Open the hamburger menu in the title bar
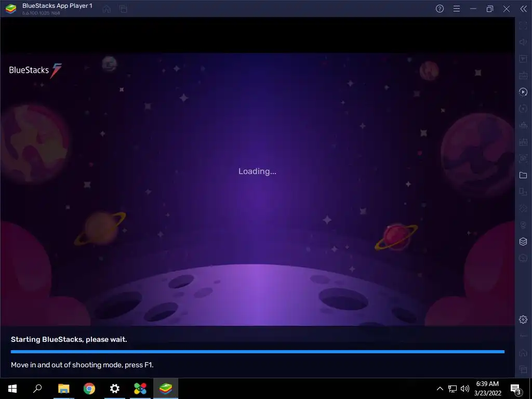Screen dimensions: 532x399 click(457, 9)
